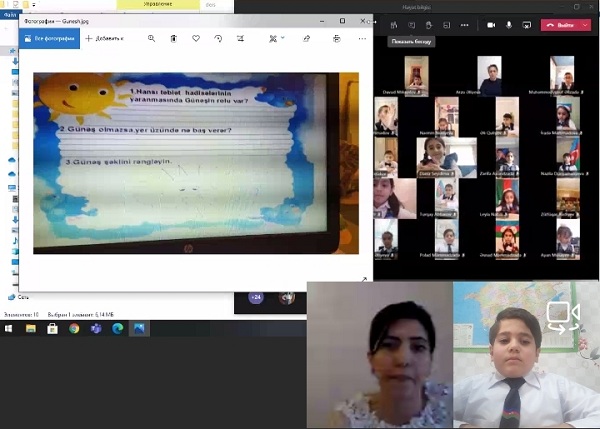Image resolution: width=600 pixels, height=429 pixels.
Task: Show participants in Teams meeting
Action: [x=394, y=25]
